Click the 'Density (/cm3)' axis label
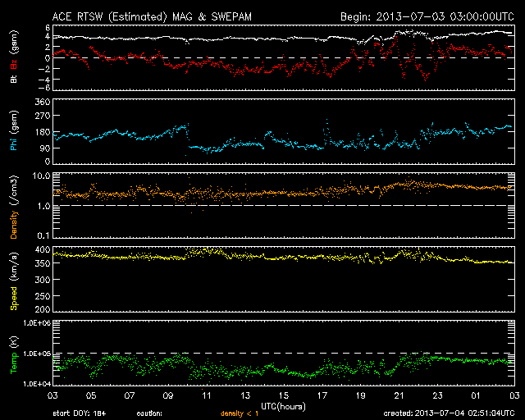This screenshot has width=525, height=420. [14, 207]
